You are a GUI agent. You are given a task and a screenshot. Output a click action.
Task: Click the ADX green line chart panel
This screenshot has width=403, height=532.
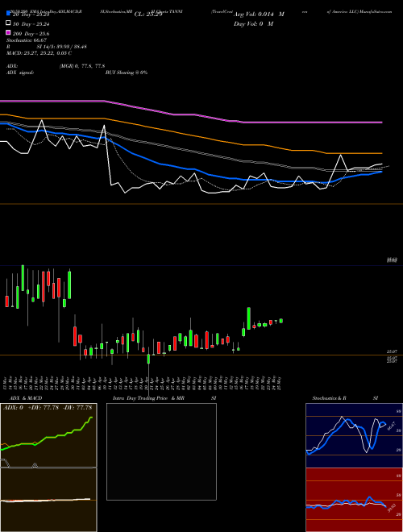[48, 435]
